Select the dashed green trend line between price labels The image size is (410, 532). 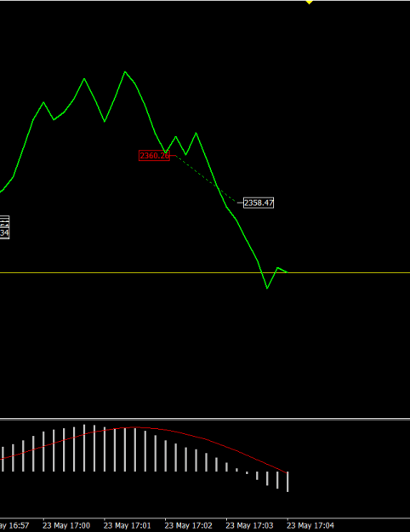pos(206,179)
